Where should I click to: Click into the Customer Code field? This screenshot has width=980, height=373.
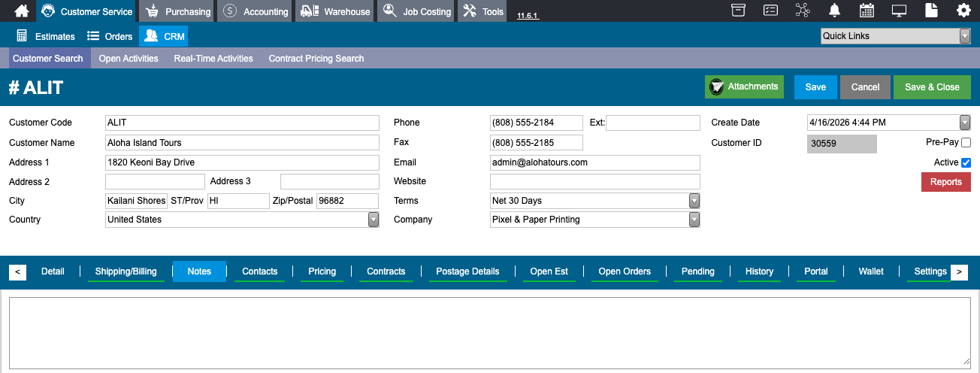click(x=242, y=123)
